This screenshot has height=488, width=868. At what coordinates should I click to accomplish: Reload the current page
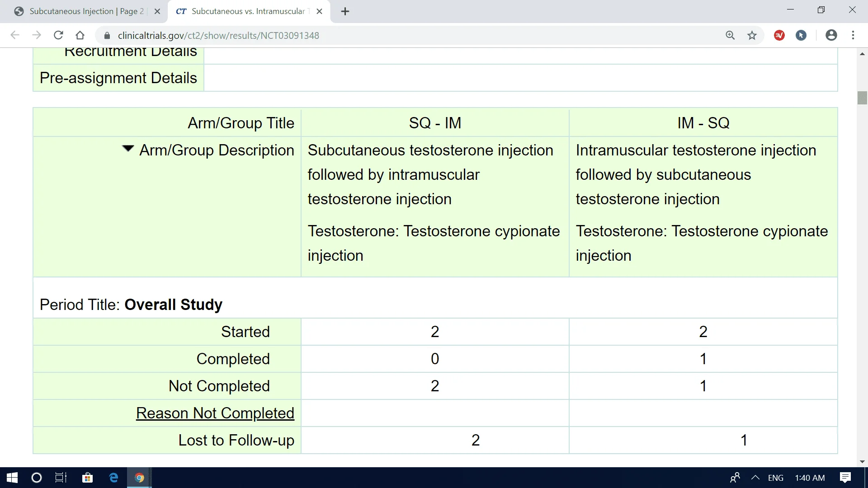(x=58, y=35)
